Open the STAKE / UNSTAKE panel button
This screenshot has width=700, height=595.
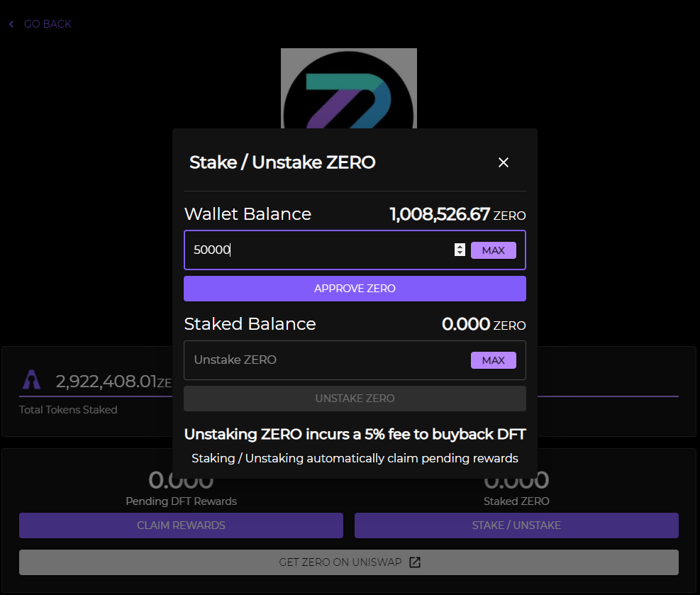click(516, 526)
